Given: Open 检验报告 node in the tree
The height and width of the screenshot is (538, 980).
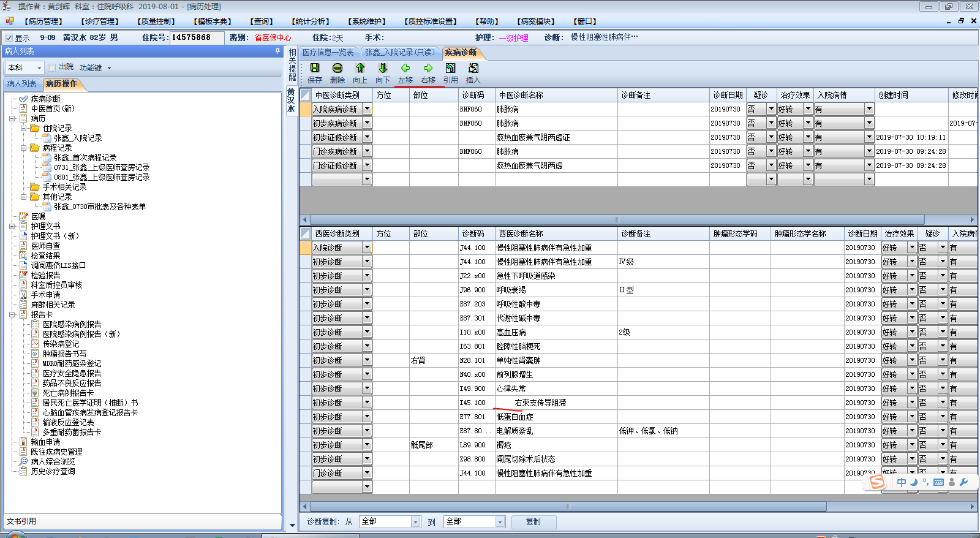Looking at the screenshot, I should (45, 275).
